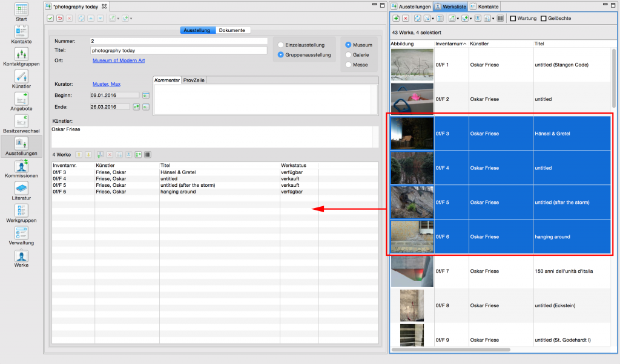The width and height of the screenshot is (620, 364).
Task: Select the 150 anni dell'unità d'italia thumbnail
Action: click(412, 271)
